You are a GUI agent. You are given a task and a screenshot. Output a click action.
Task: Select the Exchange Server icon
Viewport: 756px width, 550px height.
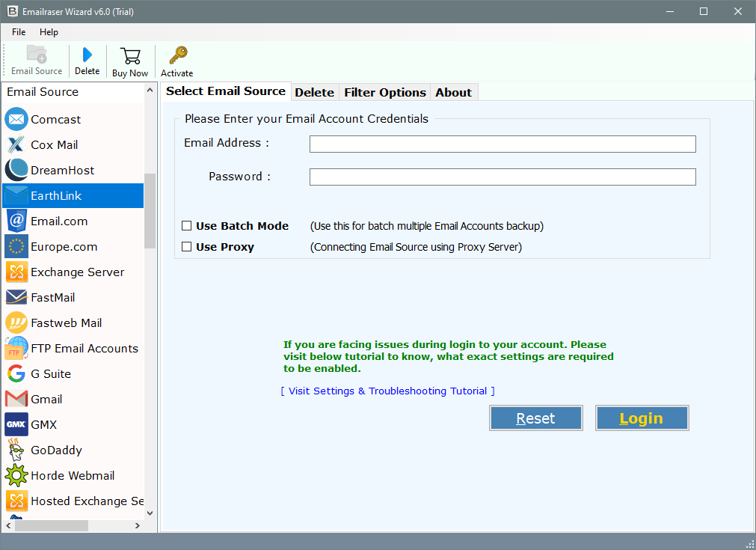[x=16, y=272]
